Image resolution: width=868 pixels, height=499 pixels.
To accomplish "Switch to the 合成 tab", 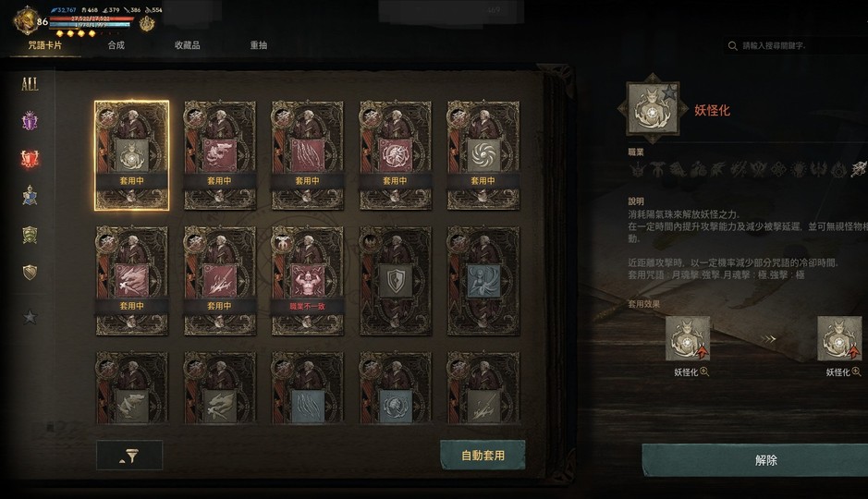I will coord(116,45).
